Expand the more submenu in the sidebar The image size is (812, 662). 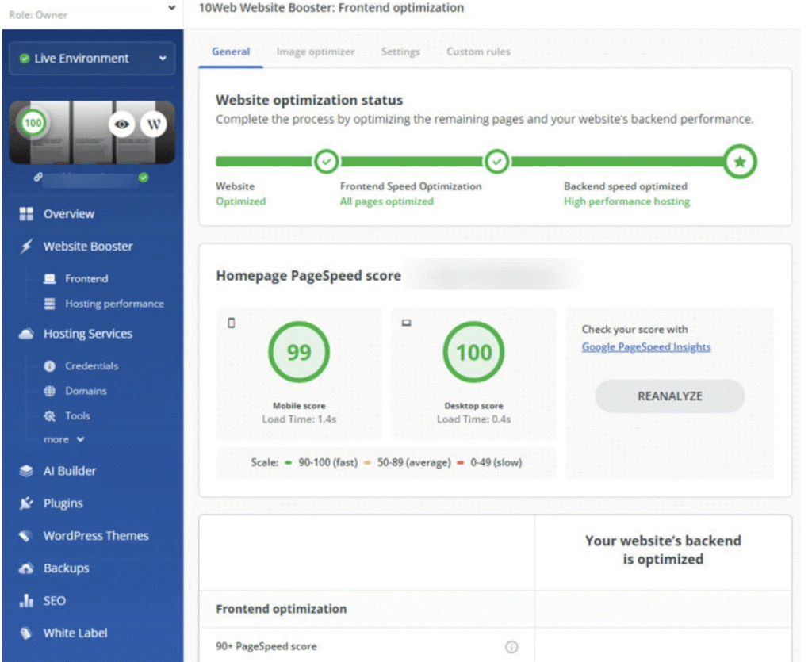click(63, 439)
